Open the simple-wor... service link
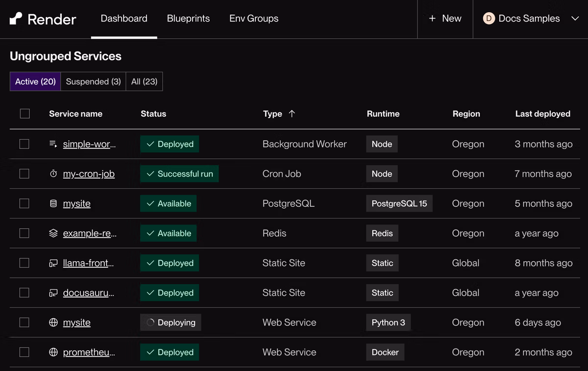Image resolution: width=588 pixels, height=371 pixels. 90,144
